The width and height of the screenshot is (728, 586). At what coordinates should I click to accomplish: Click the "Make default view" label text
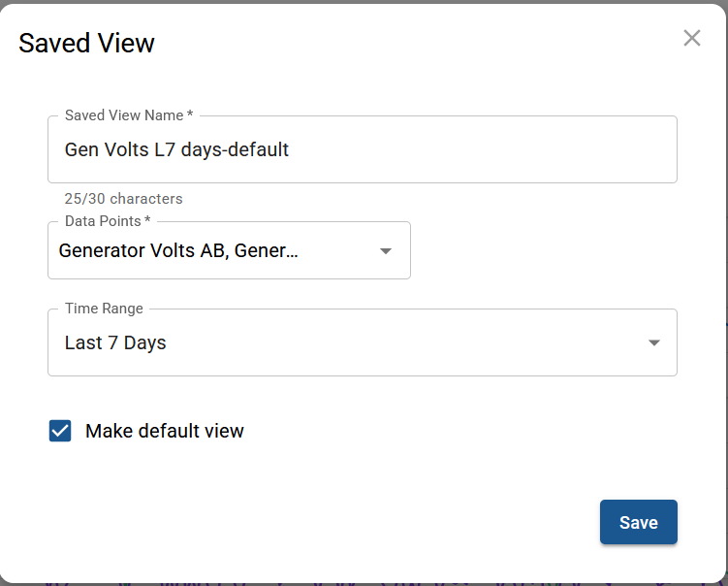point(165,431)
